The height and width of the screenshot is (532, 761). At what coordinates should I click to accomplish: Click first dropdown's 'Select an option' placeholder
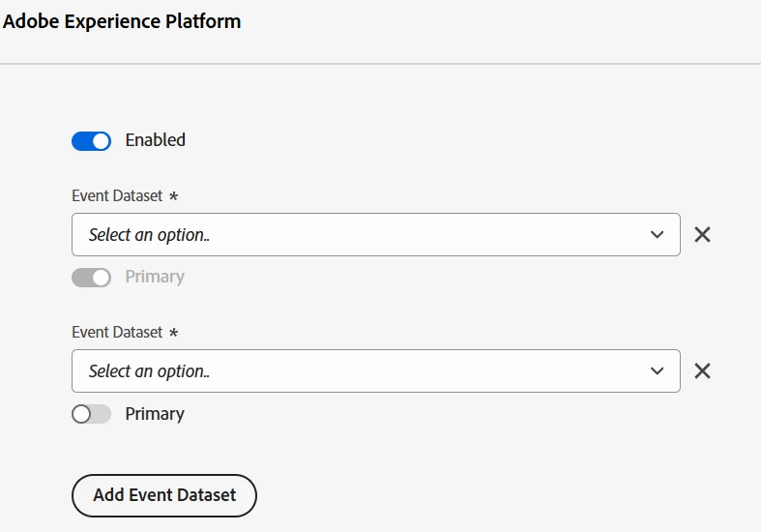click(149, 235)
